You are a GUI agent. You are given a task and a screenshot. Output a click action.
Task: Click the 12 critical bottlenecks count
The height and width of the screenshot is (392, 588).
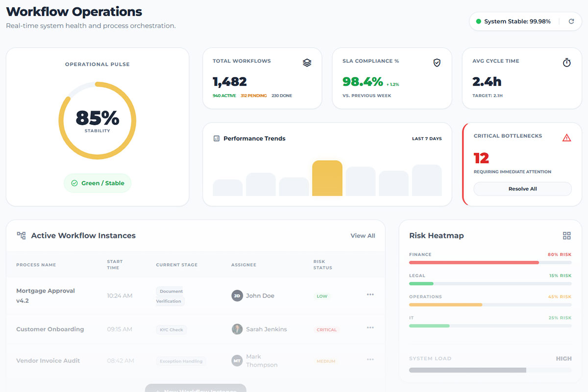tap(482, 158)
